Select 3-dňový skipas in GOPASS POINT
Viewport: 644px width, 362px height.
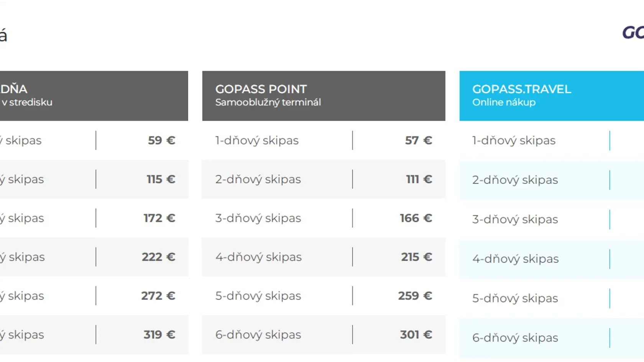coord(258,218)
